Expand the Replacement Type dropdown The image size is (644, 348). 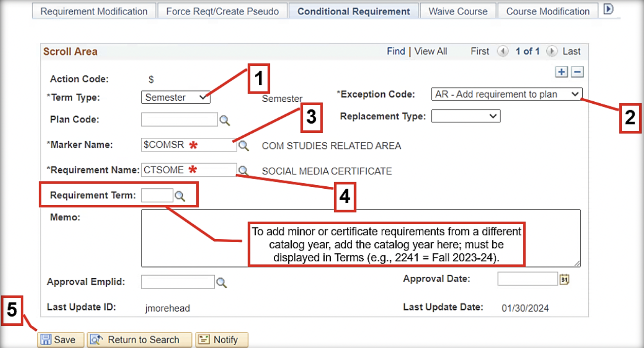pos(466,116)
